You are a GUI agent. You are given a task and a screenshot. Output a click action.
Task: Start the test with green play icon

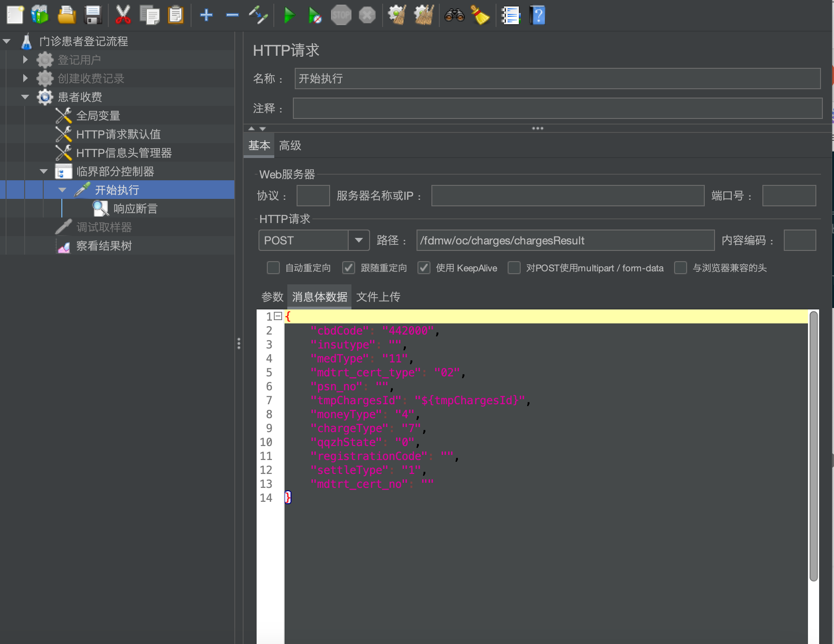pos(289,15)
